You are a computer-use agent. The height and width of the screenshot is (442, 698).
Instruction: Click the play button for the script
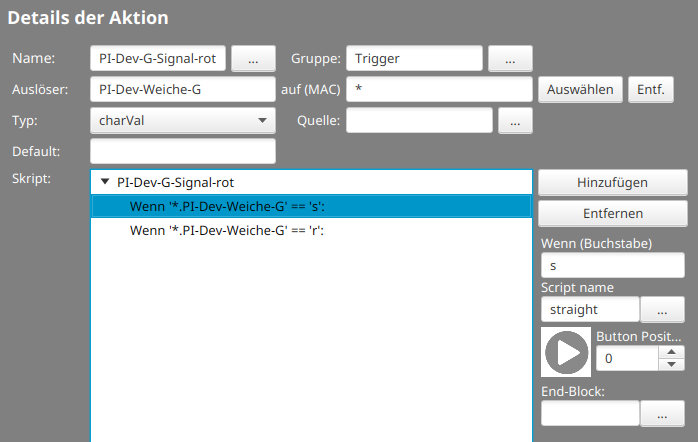coord(566,353)
